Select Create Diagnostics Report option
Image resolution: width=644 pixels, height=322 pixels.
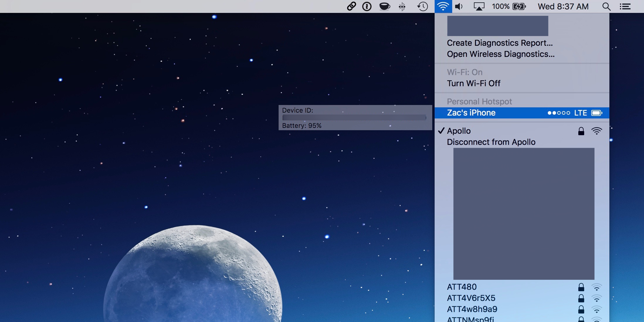tap(499, 42)
